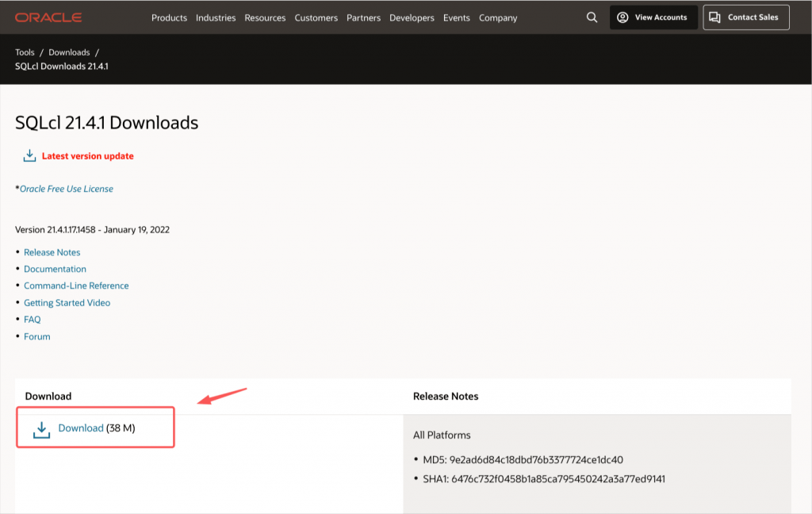Click the Latest version update link
This screenshot has width=812, height=514.
tap(87, 156)
